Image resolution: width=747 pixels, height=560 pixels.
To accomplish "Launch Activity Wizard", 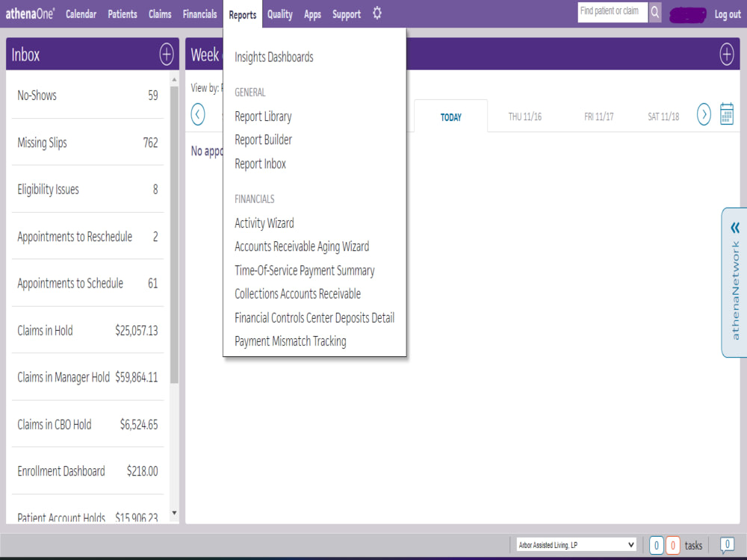I will [x=264, y=223].
